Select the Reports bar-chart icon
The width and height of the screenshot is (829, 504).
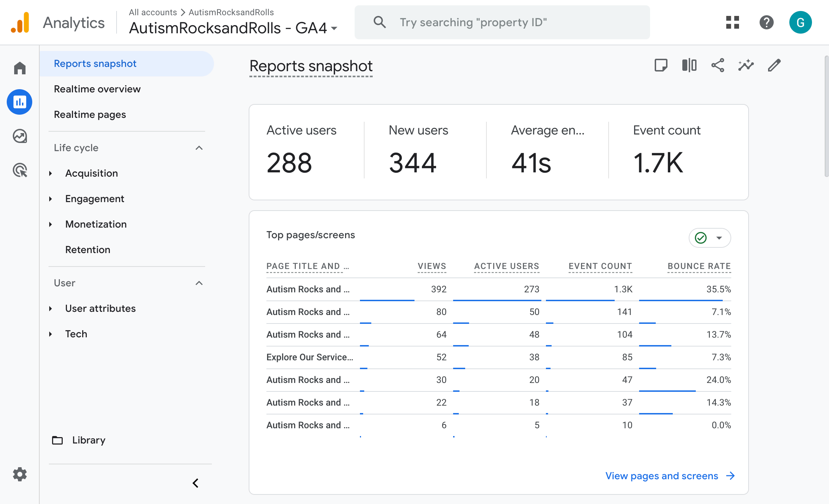pos(20,102)
